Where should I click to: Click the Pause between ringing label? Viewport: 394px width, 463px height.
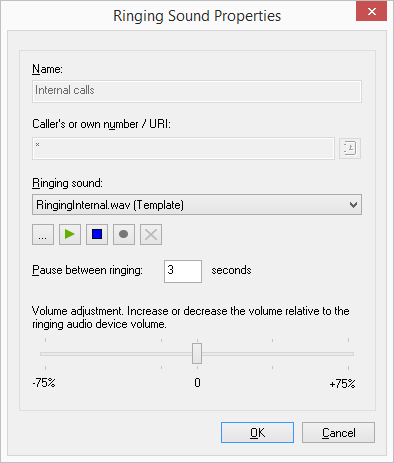[87, 270]
